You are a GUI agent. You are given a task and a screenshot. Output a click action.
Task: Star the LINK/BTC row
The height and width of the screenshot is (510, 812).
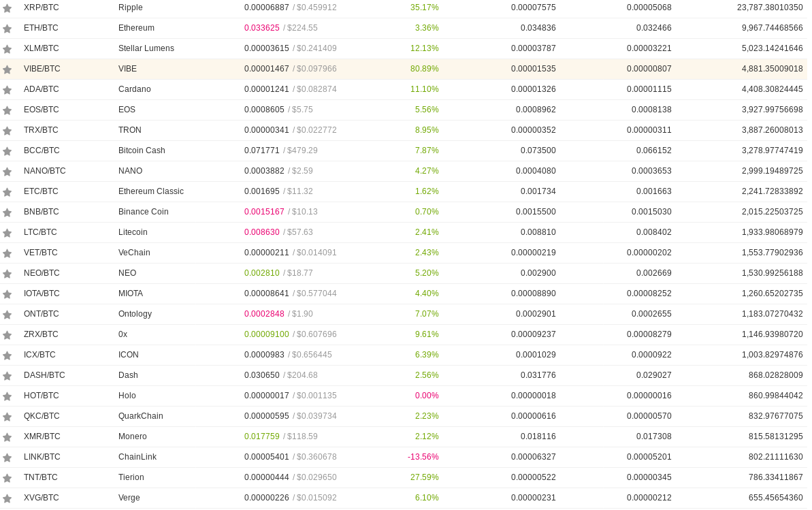7,457
